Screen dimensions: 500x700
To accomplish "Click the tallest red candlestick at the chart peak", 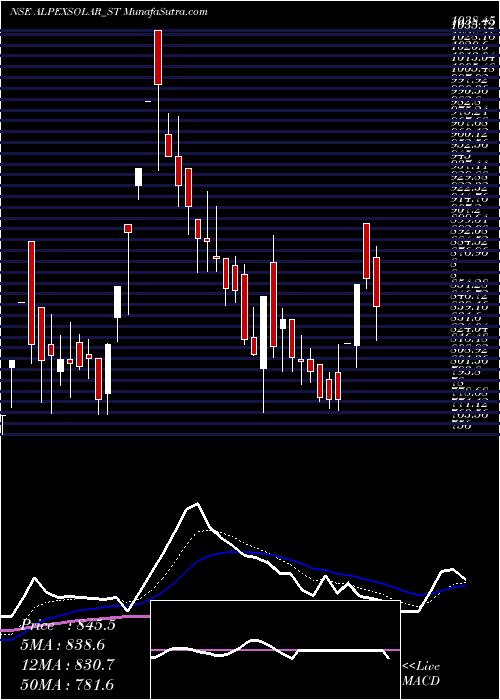I will 158,57.
